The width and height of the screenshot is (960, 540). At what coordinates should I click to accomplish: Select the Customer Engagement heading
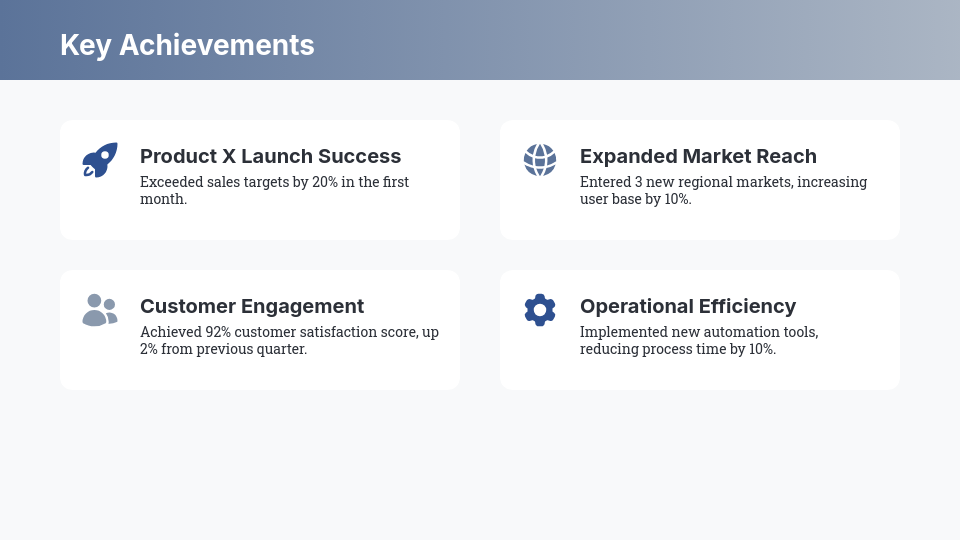[x=252, y=306]
